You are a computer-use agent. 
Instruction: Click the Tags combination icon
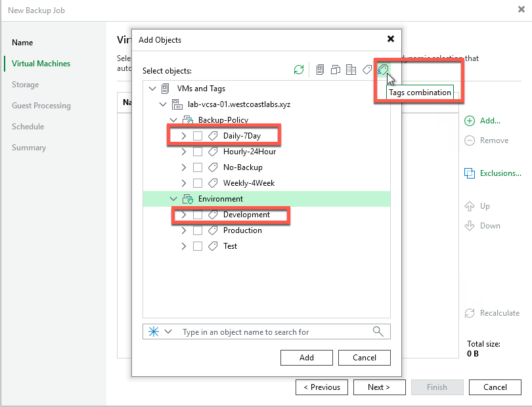[383, 69]
